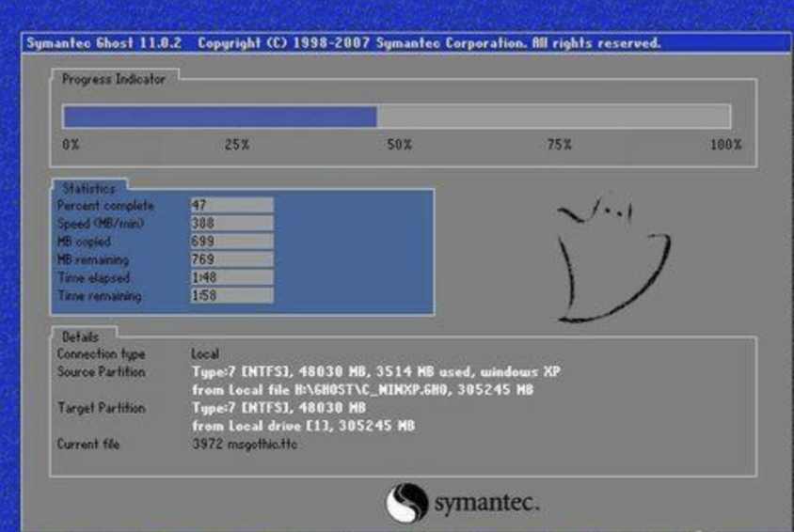Click the filled part of the progress bar

219,117
